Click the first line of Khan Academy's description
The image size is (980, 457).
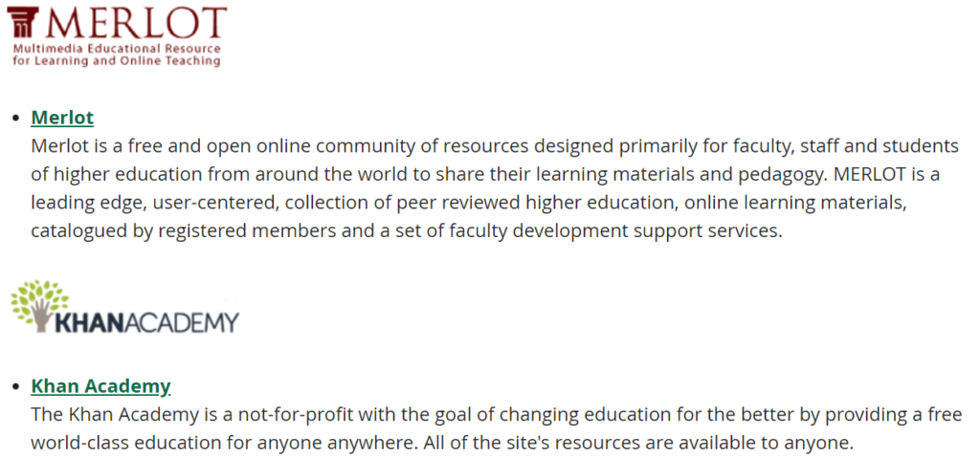(x=496, y=415)
